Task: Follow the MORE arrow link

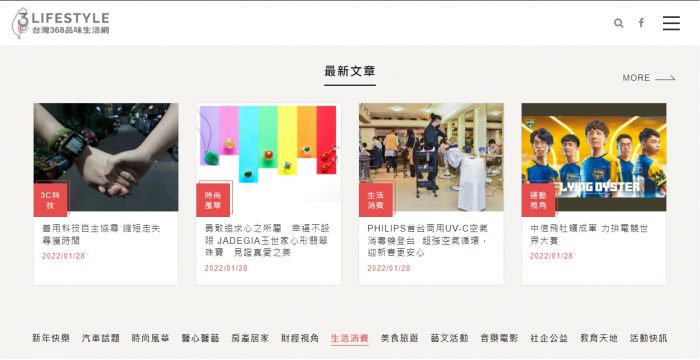Action: pyautogui.click(x=649, y=78)
